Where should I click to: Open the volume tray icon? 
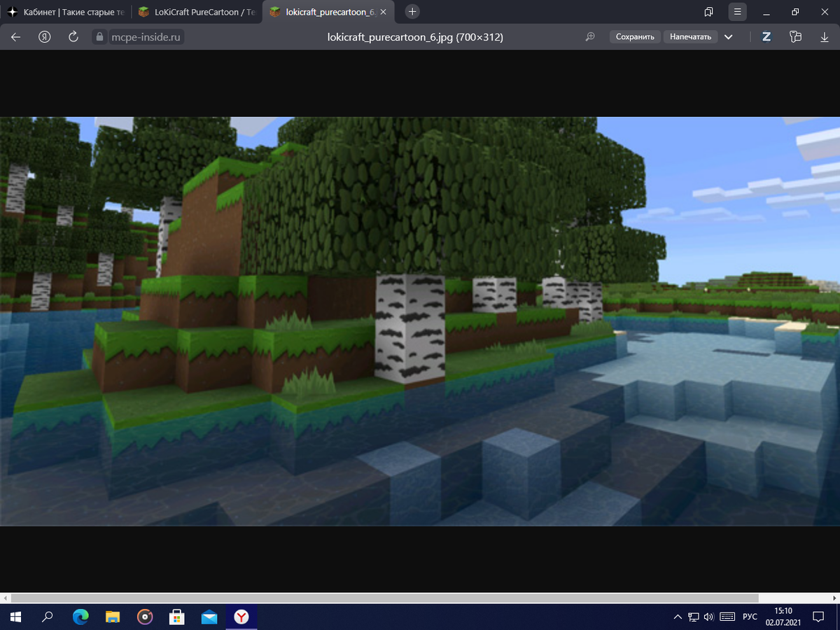point(709,617)
